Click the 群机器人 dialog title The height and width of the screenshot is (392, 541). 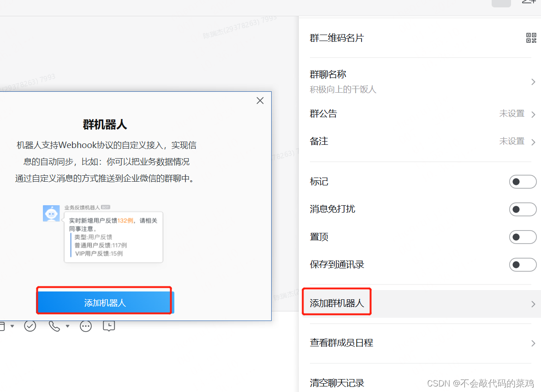point(105,124)
